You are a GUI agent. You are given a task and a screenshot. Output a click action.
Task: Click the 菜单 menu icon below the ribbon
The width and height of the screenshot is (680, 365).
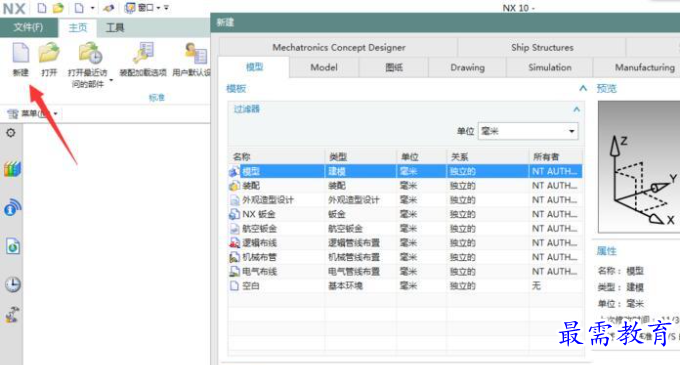(x=13, y=114)
